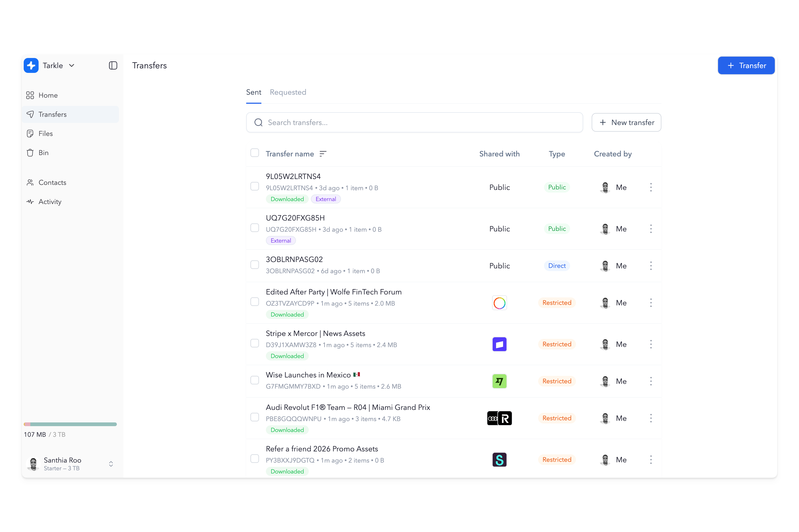799x532 pixels.
Task: Open the Wise Launches in Mexico transfer
Action: (313, 375)
